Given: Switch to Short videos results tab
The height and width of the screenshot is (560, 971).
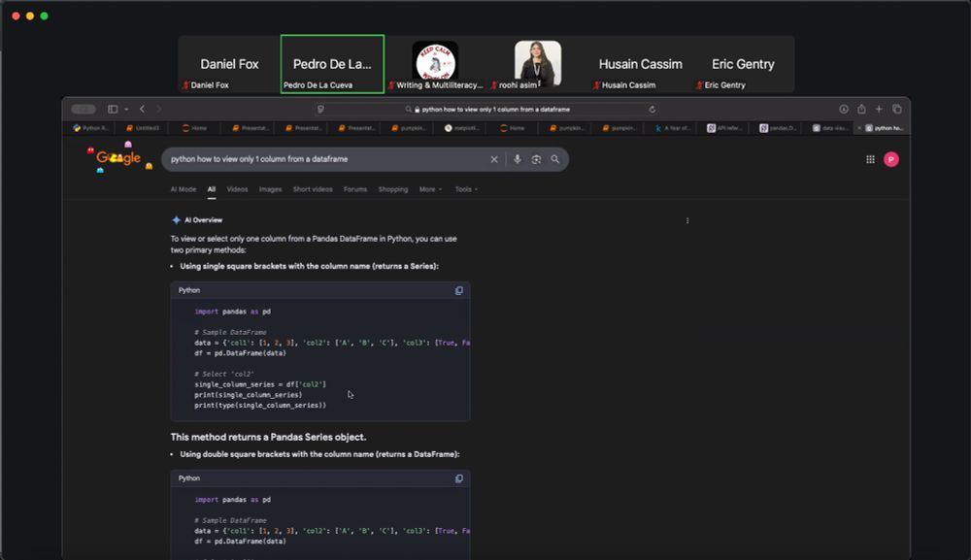Looking at the screenshot, I should [313, 189].
